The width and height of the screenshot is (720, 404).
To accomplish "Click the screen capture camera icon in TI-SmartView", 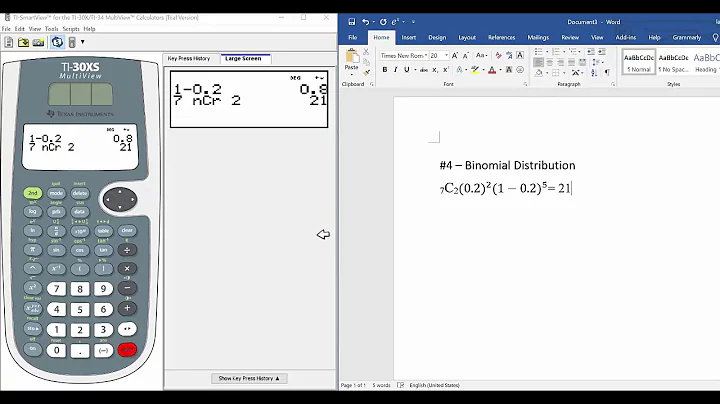I will click(x=38, y=42).
